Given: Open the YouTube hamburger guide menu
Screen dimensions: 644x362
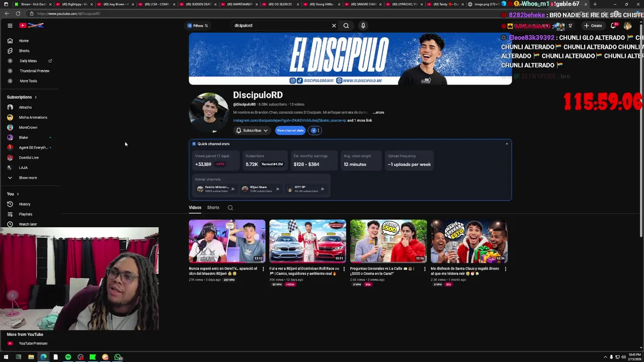Looking at the screenshot, I should (10, 26).
